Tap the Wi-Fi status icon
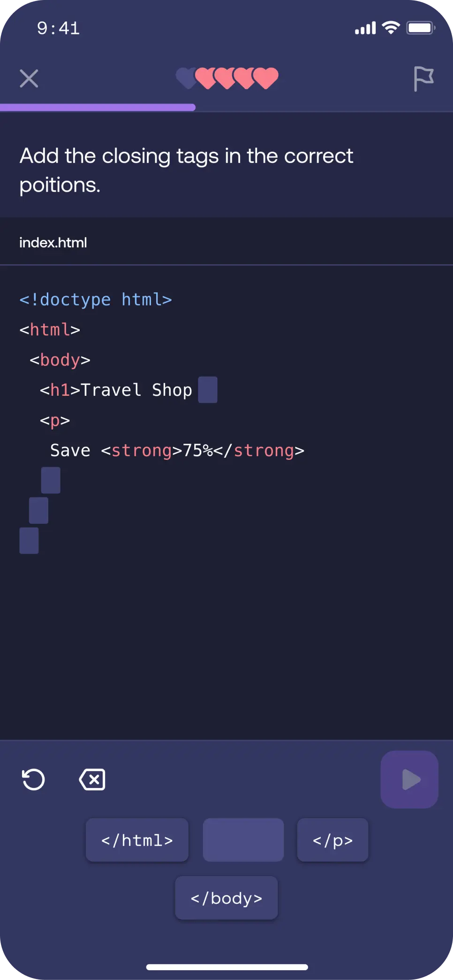 [x=391, y=28]
